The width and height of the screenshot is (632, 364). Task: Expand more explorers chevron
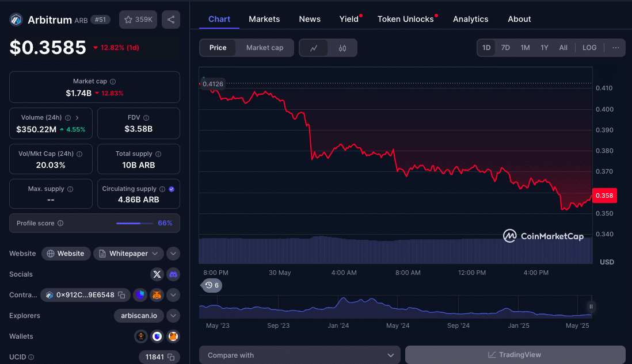[173, 316]
